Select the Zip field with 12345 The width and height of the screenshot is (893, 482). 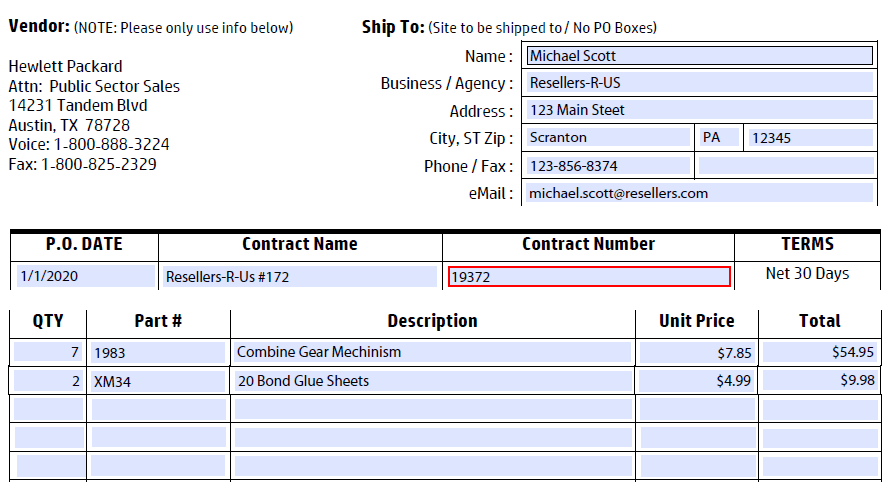pyautogui.click(x=810, y=137)
